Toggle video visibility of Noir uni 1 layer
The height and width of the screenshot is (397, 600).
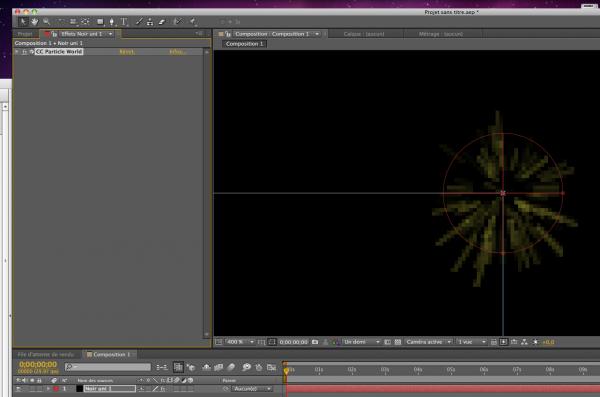coord(18,389)
